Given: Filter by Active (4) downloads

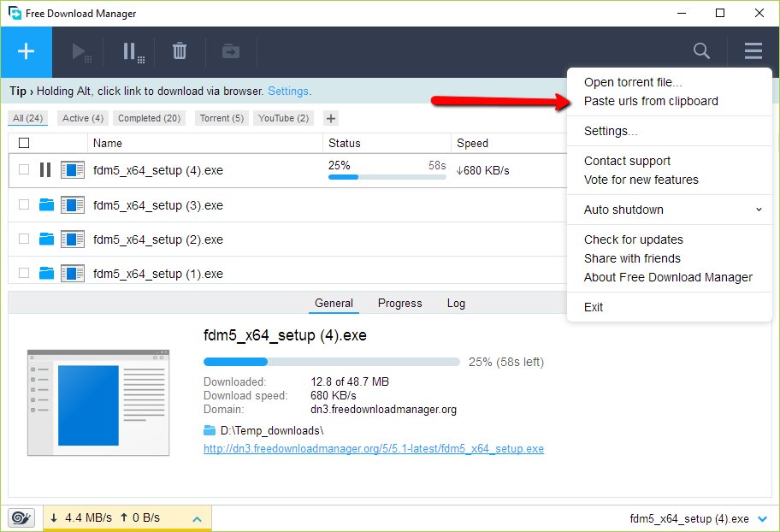Looking at the screenshot, I should [83, 118].
